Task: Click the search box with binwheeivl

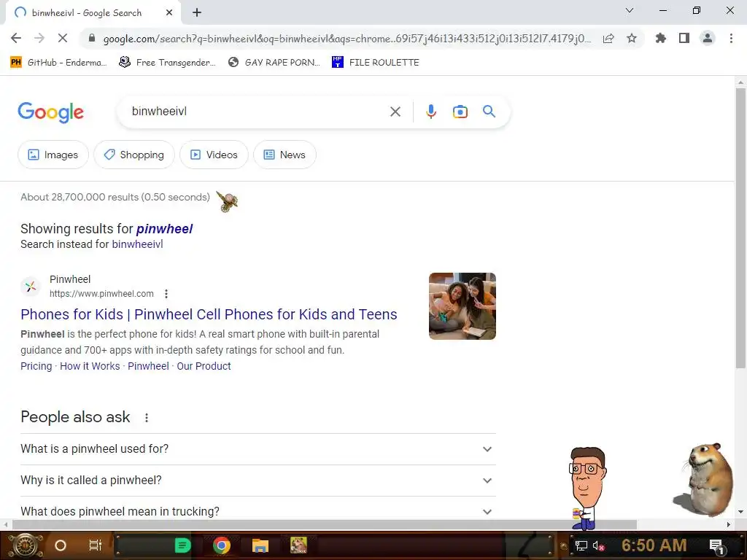Action: [258, 112]
